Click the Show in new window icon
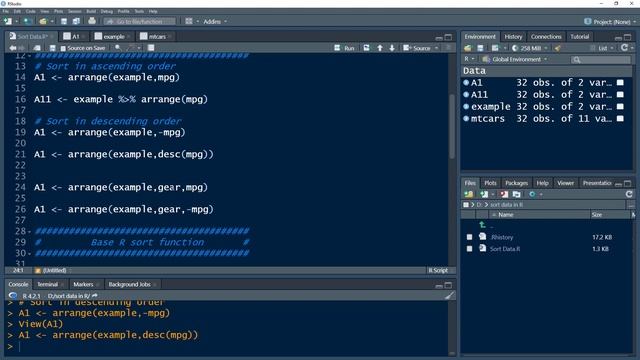 pos(37,48)
